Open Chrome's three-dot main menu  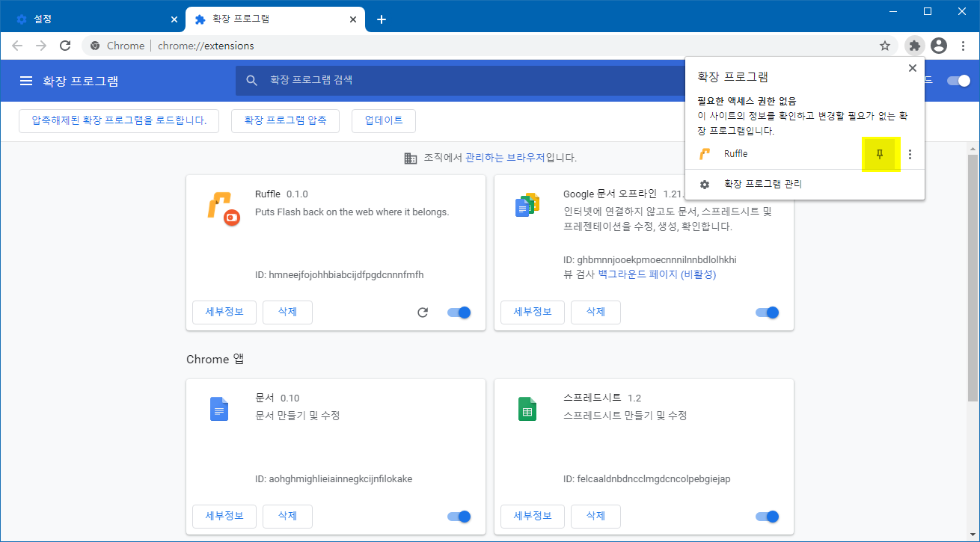coord(963,46)
